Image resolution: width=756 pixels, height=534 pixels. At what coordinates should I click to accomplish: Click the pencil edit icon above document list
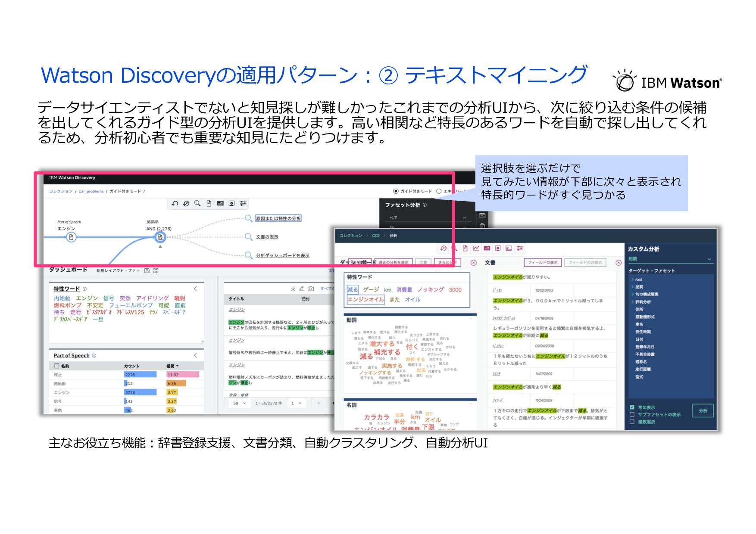tap(302, 289)
